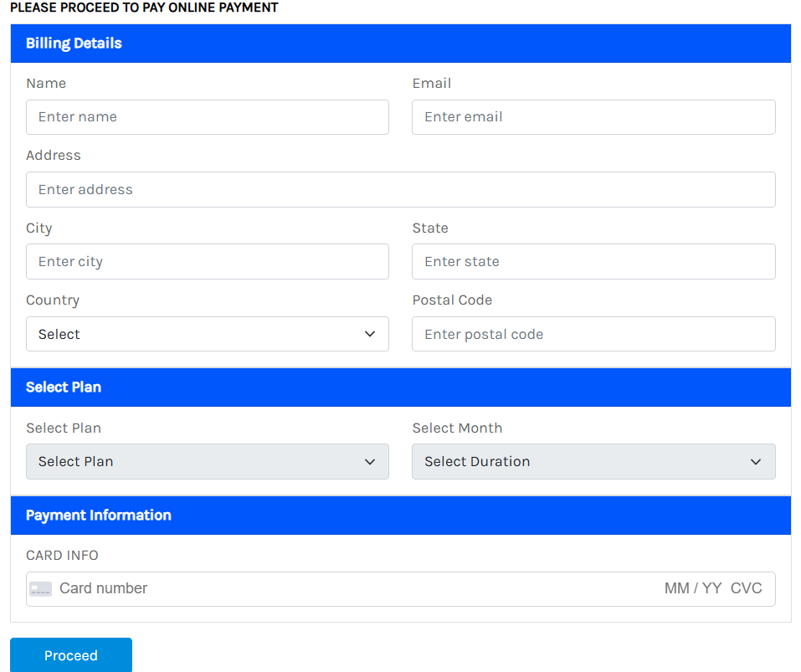This screenshot has width=801, height=672.
Task: Click the Select Month label text
Action: (457, 428)
